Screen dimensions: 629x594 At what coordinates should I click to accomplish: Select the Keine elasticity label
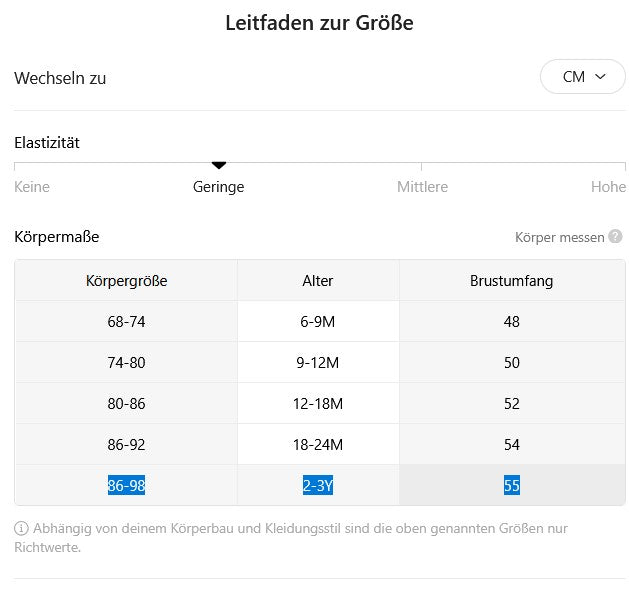click(x=32, y=187)
